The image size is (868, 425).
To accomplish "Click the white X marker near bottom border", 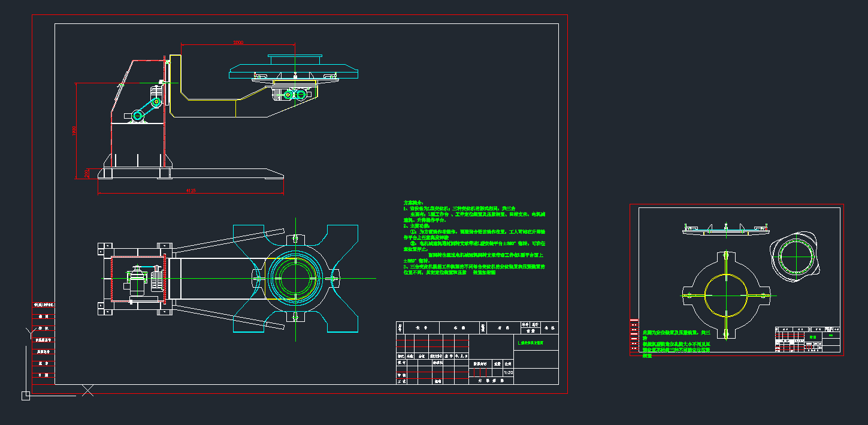I will pyautogui.click(x=88, y=391).
